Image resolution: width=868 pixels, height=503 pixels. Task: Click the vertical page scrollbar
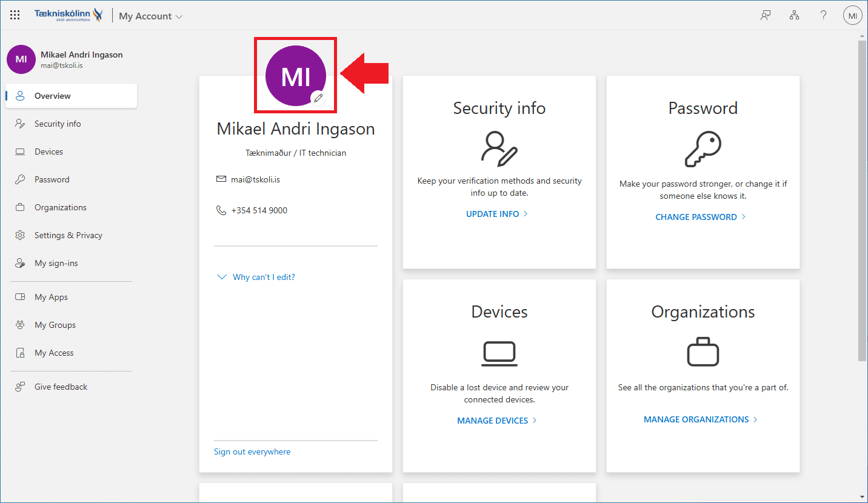[862, 200]
